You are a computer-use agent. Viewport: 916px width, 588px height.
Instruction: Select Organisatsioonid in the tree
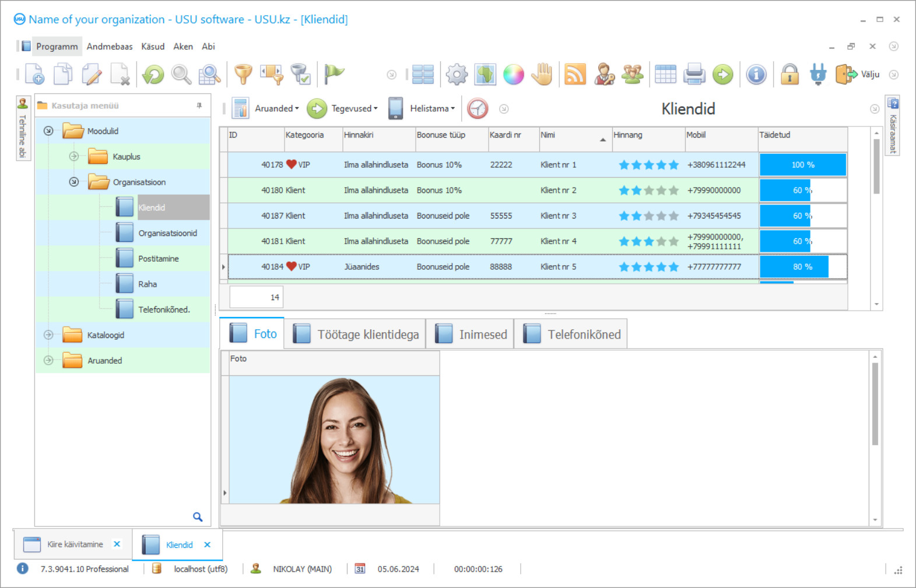pyautogui.click(x=167, y=233)
